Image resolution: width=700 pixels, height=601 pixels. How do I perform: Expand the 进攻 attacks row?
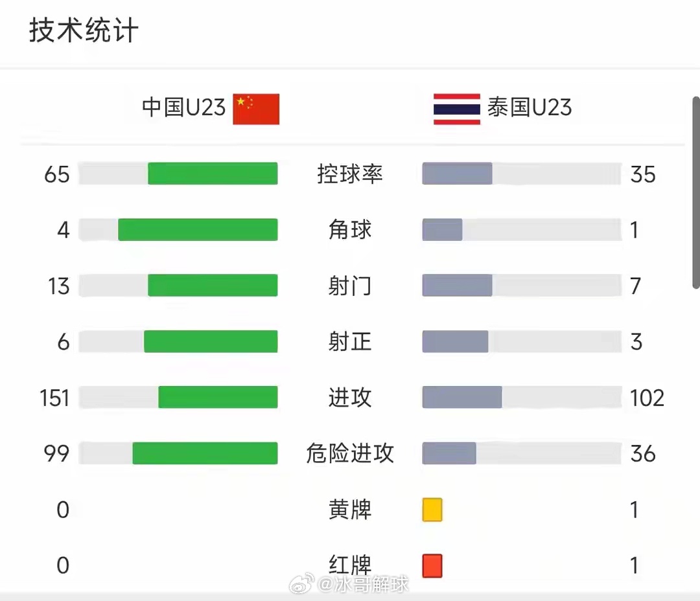coord(350,398)
